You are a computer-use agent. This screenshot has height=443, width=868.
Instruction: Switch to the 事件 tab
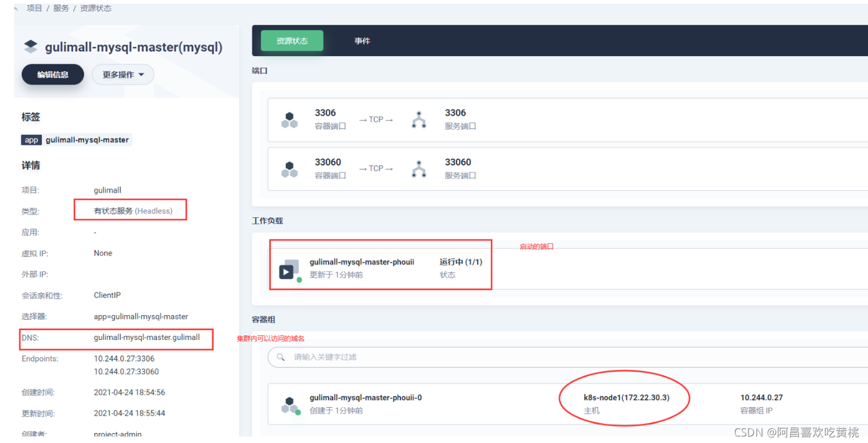[362, 41]
